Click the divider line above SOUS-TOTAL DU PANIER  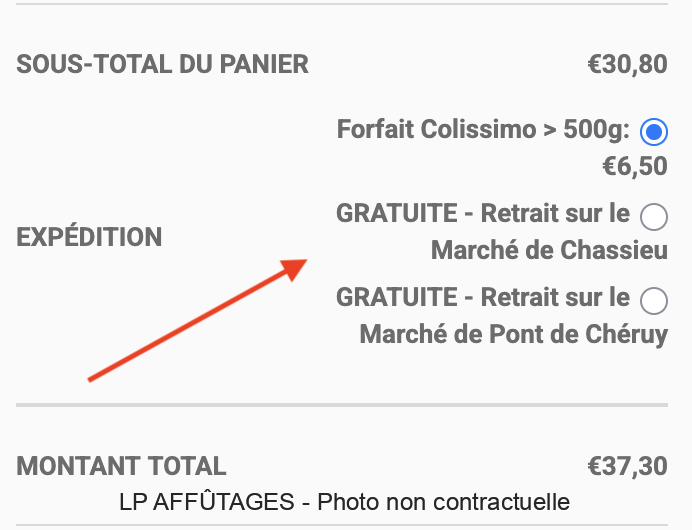click(342, 4)
